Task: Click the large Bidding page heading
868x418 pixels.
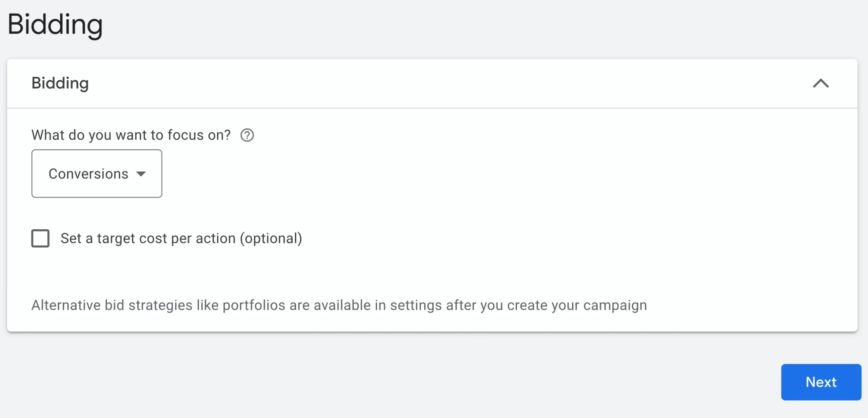Action: [x=55, y=25]
